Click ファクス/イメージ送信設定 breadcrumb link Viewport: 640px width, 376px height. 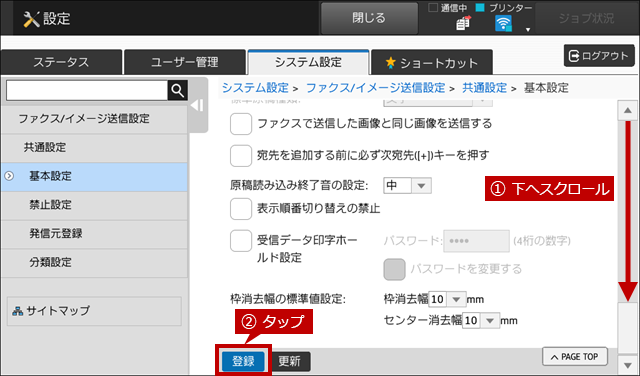[375, 88]
